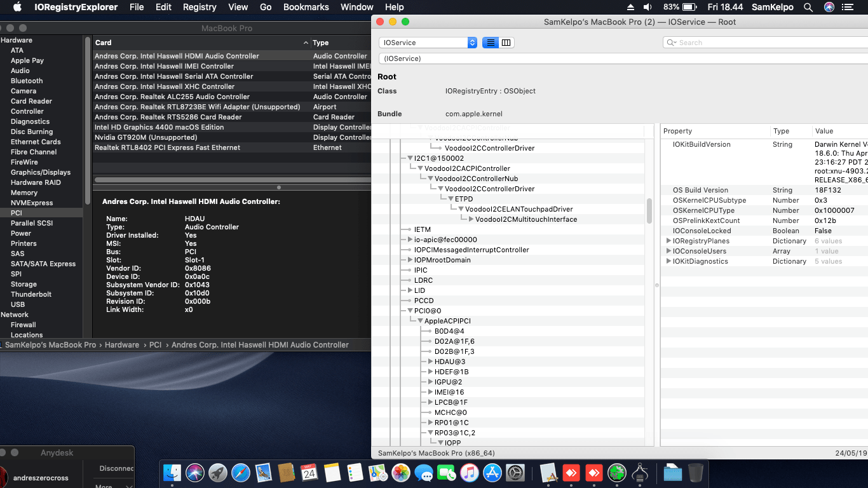Select Graphics/Displays in Hardware sidebar
Image resolution: width=868 pixels, height=488 pixels.
tap(41, 172)
